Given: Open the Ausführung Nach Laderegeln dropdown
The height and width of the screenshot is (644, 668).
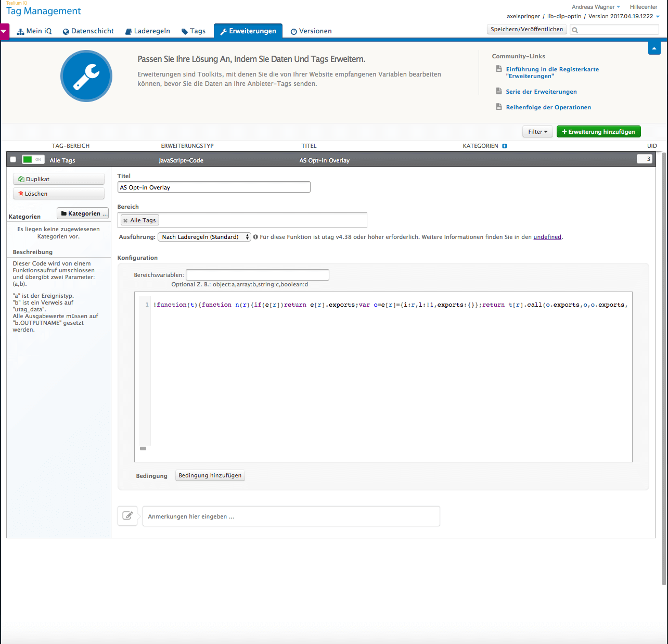Looking at the screenshot, I should pyautogui.click(x=204, y=237).
